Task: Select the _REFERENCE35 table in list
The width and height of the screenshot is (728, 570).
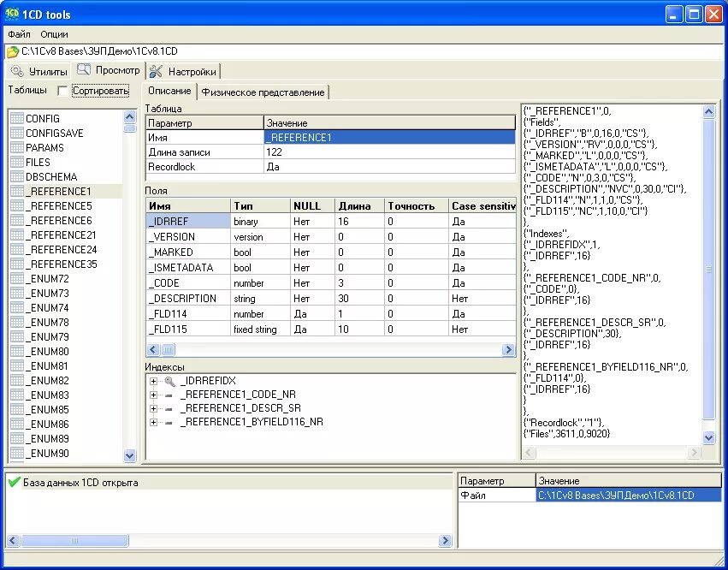Action: pos(64,264)
